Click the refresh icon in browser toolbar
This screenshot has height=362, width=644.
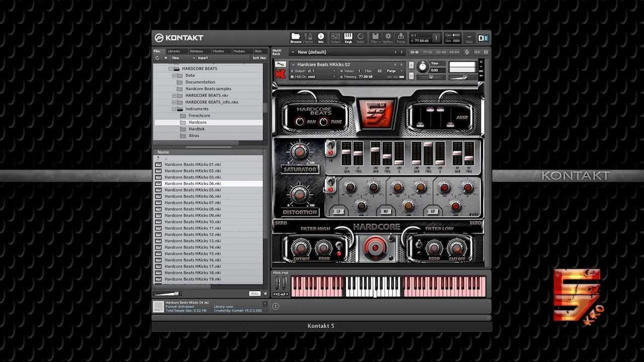coord(157,58)
